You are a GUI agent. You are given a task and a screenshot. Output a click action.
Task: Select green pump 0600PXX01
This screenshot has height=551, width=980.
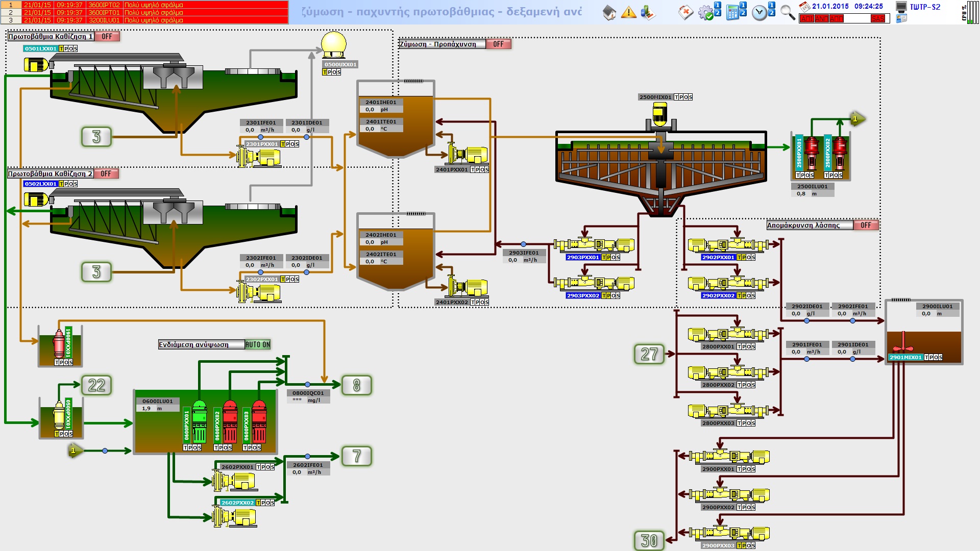point(199,422)
